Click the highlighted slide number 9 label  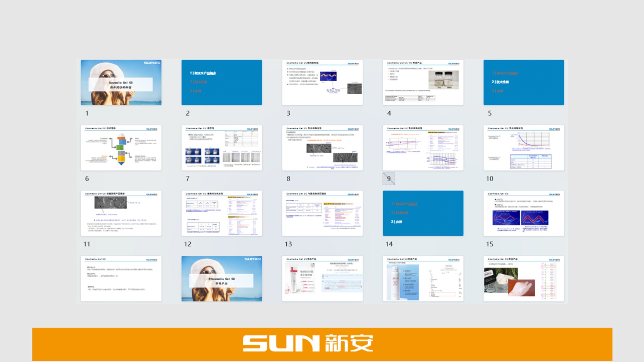click(x=389, y=178)
